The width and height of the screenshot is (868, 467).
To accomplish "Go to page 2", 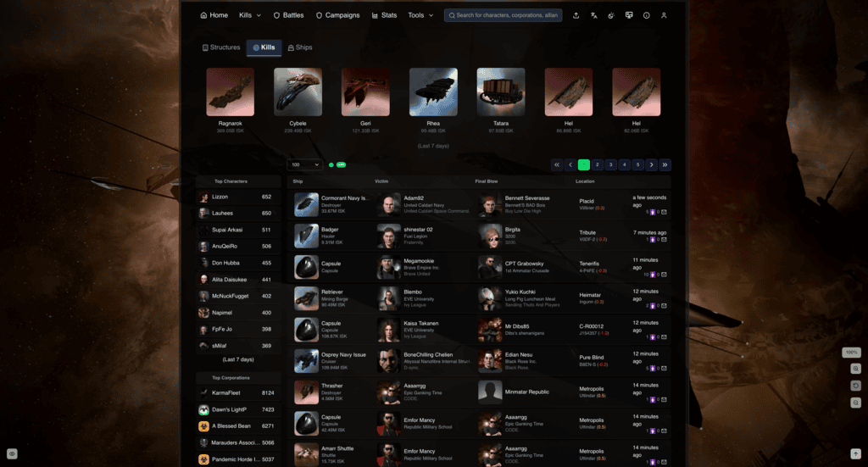I will [x=598, y=165].
